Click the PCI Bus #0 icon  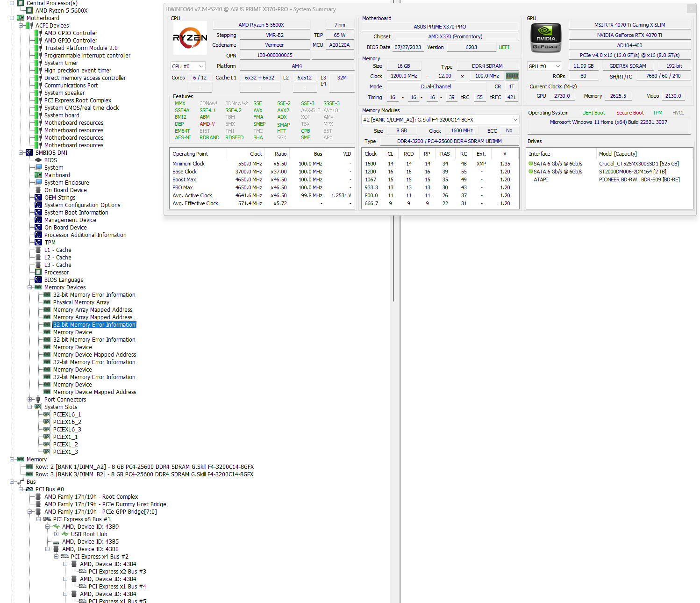29,489
